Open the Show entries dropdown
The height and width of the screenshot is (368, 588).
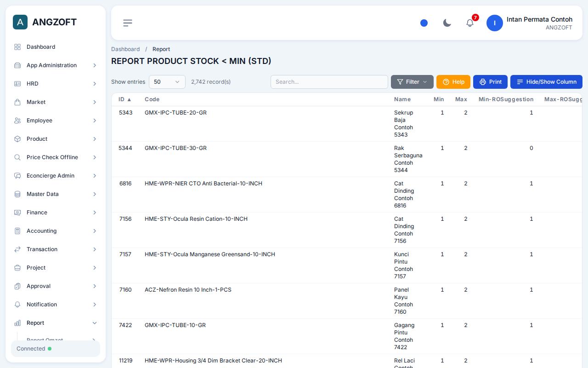coord(167,82)
